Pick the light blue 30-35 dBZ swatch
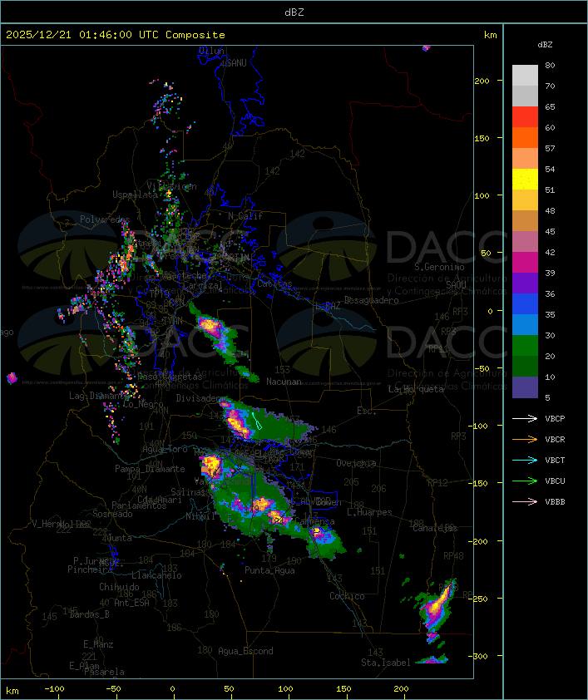The width and height of the screenshot is (588, 700). point(525,324)
